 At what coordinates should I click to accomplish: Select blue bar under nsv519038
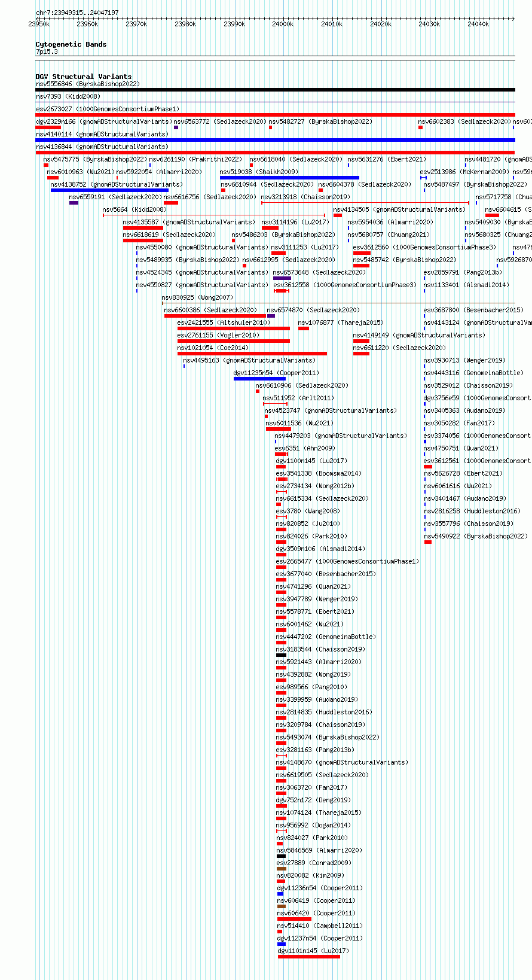pos(289,178)
